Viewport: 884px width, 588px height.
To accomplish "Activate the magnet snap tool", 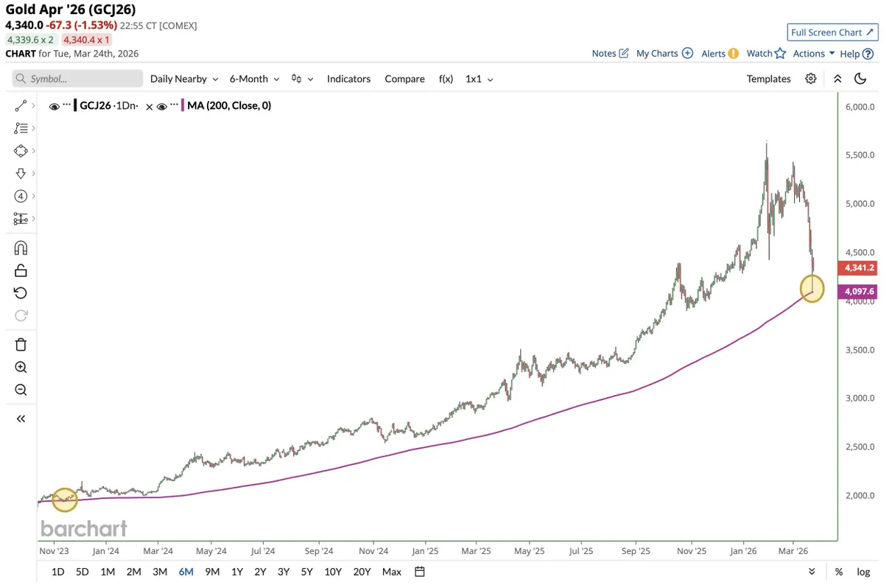I will click(x=21, y=248).
